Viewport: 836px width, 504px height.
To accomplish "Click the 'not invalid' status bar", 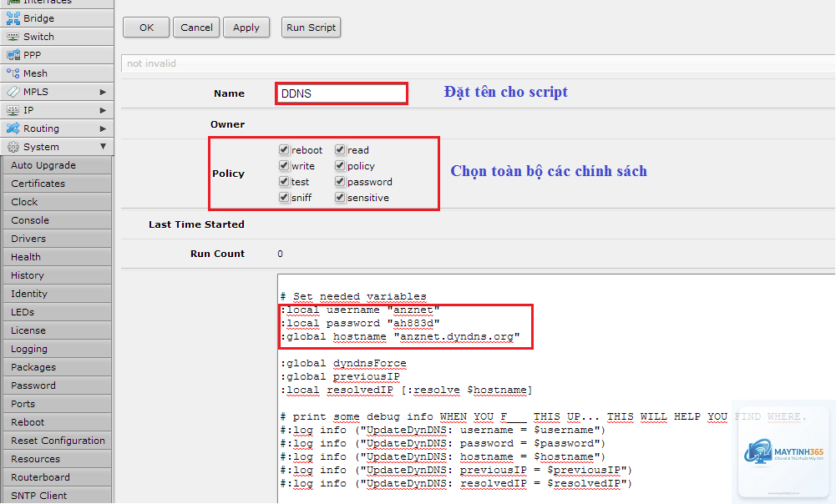I will (478, 63).
